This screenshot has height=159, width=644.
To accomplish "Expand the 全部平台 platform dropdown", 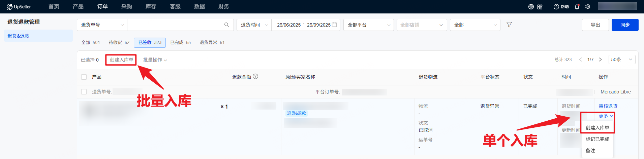I will (368, 25).
